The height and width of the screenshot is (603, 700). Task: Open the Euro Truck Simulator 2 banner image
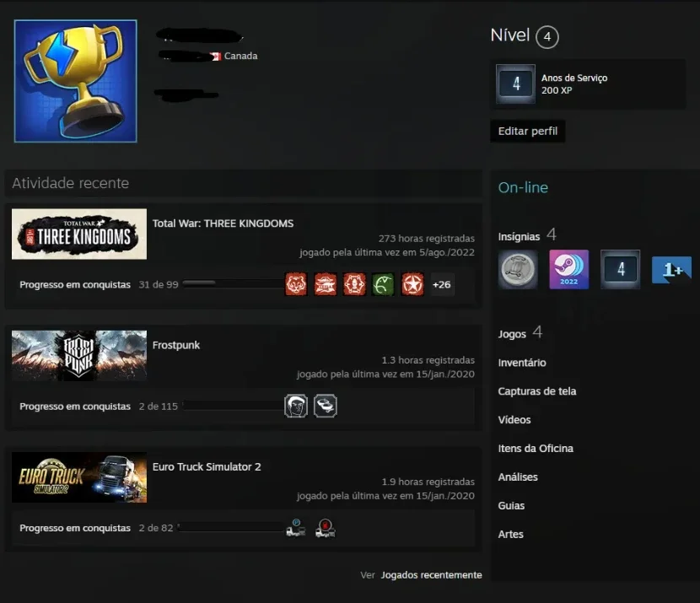[79, 477]
